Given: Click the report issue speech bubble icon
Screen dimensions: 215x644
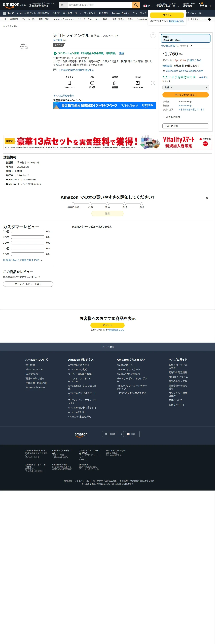Looking at the screenshot, I should point(55,70).
